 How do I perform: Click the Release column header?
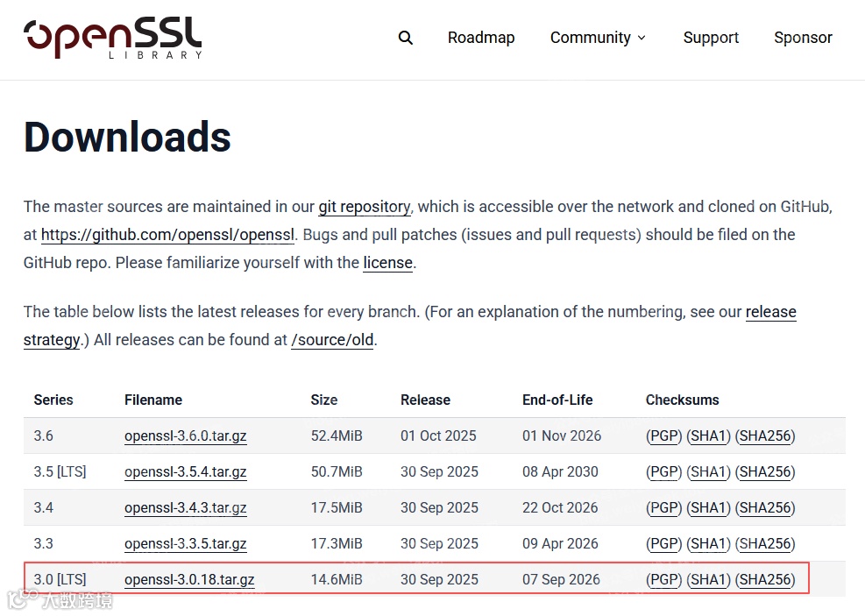click(x=425, y=400)
